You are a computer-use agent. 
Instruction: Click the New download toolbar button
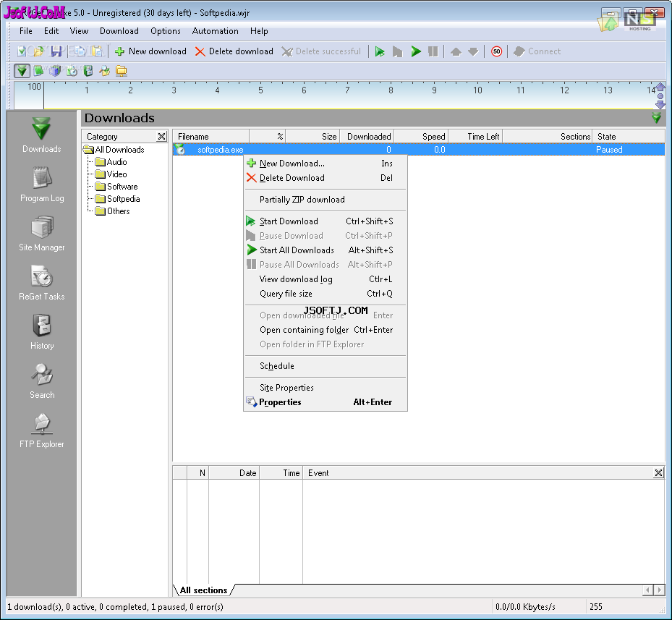[x=151, y=51]
